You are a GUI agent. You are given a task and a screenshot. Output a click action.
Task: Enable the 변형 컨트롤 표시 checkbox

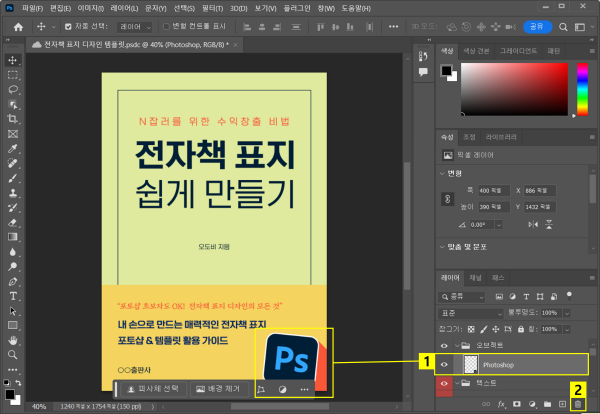[x=165, y=27]
